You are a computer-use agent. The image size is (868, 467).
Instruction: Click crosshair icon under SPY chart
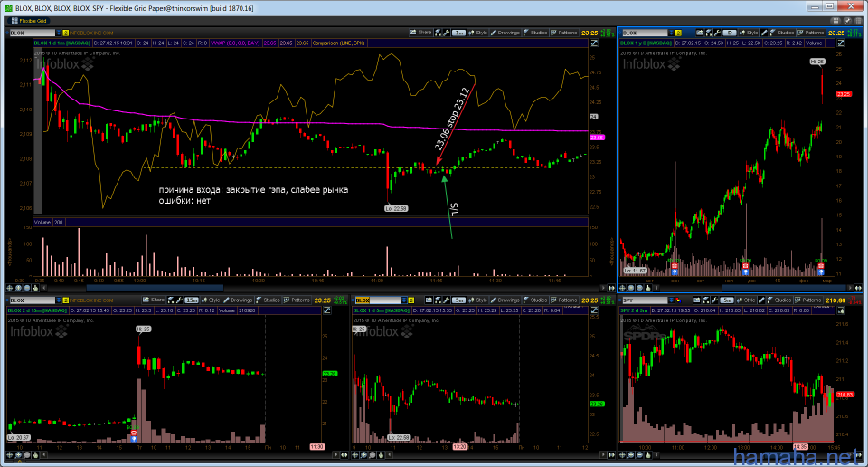click(x=623, y=455)
